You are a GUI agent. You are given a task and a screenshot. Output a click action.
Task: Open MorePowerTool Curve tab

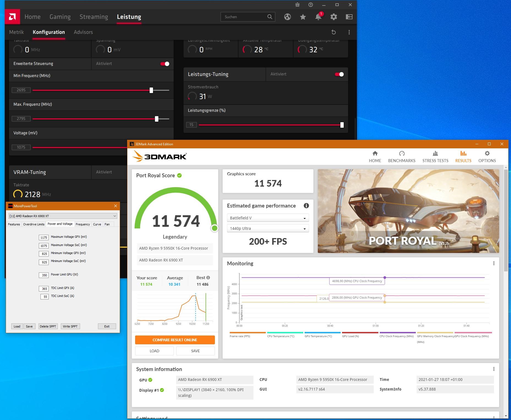[x=97, y=224]
